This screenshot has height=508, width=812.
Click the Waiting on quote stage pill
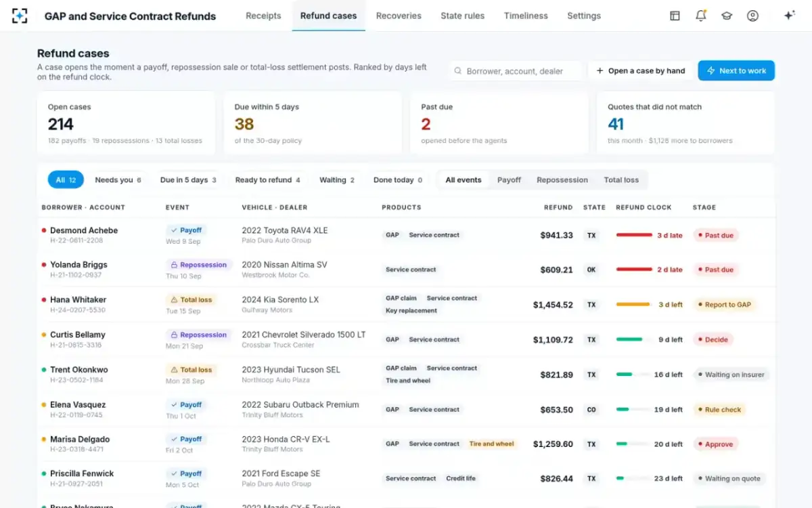point(729,478)
